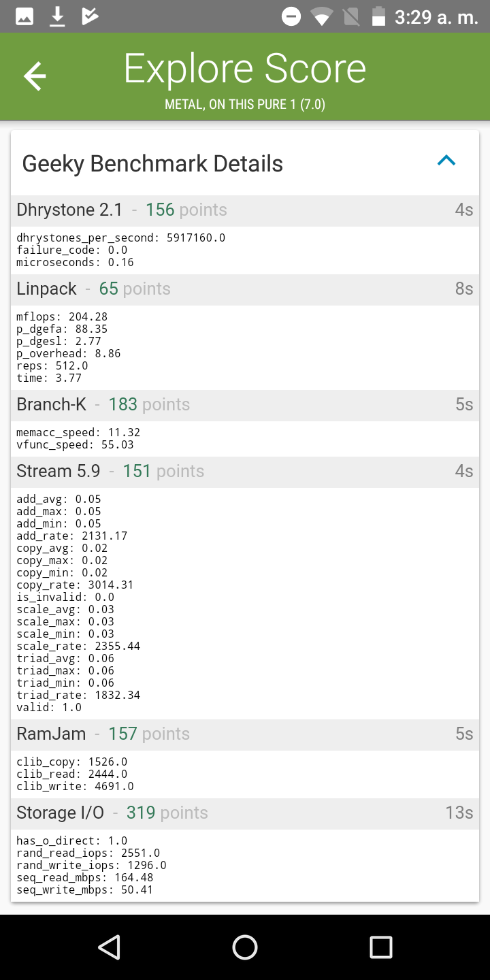This screenshot has width=490, height=980.
Task: Tap the recent apps square button
Action: point(381,947)
